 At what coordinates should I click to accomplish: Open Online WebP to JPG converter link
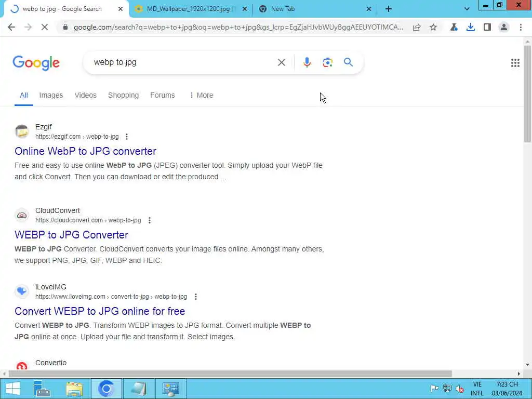[x=86, y=151]
